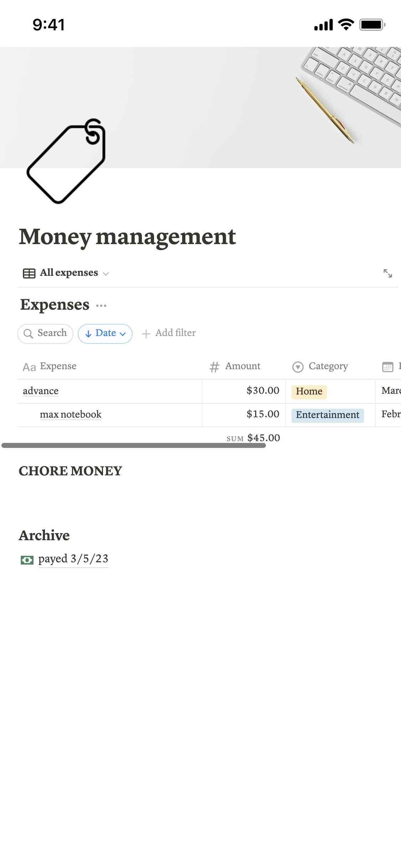Click the Search field in Expenses
The image size is (401, 868).
[x=45, y=334]
